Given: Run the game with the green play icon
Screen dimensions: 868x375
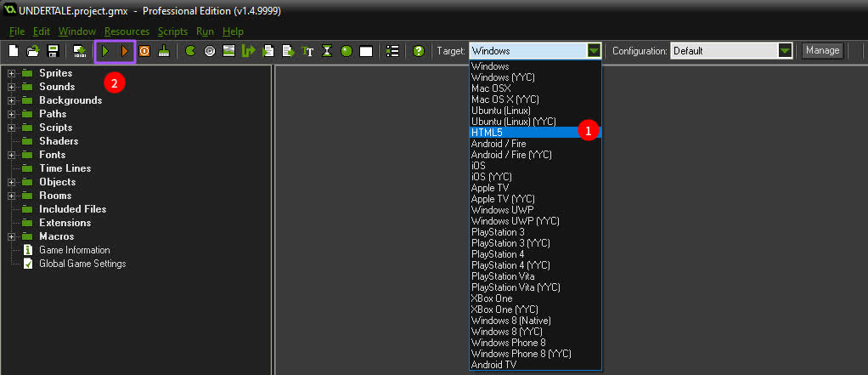Looking at the screenshot, I should 105,51.
